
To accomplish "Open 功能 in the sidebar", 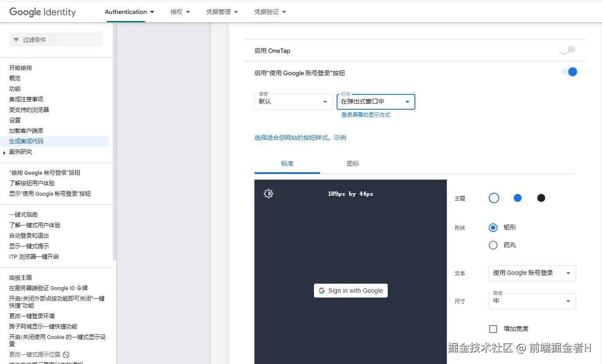I will [x=15, y=89].
